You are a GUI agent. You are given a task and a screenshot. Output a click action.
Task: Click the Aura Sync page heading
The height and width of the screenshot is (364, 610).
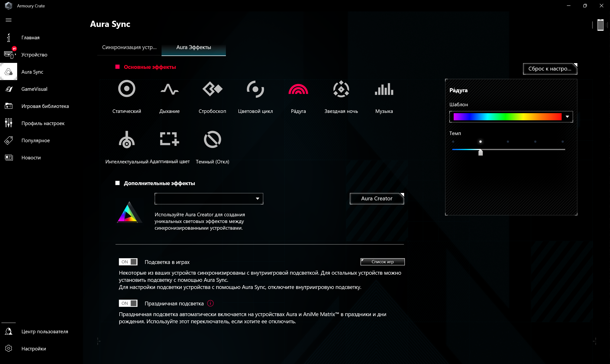[x=110, y=24]
